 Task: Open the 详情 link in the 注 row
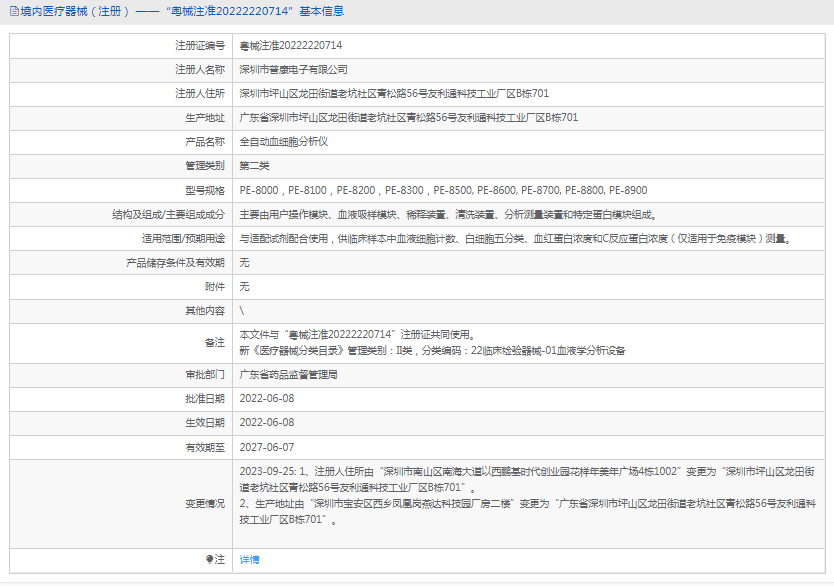(249, 559)
